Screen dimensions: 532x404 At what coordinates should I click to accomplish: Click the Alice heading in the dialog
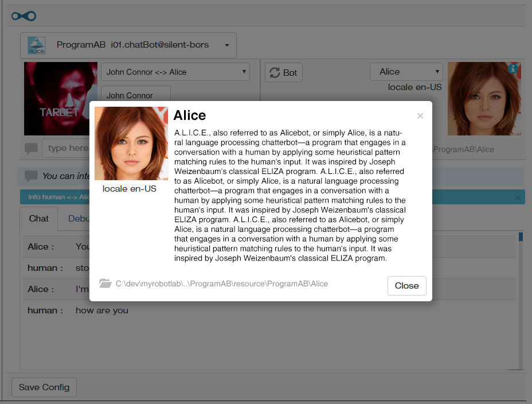[x=189, y=115]
